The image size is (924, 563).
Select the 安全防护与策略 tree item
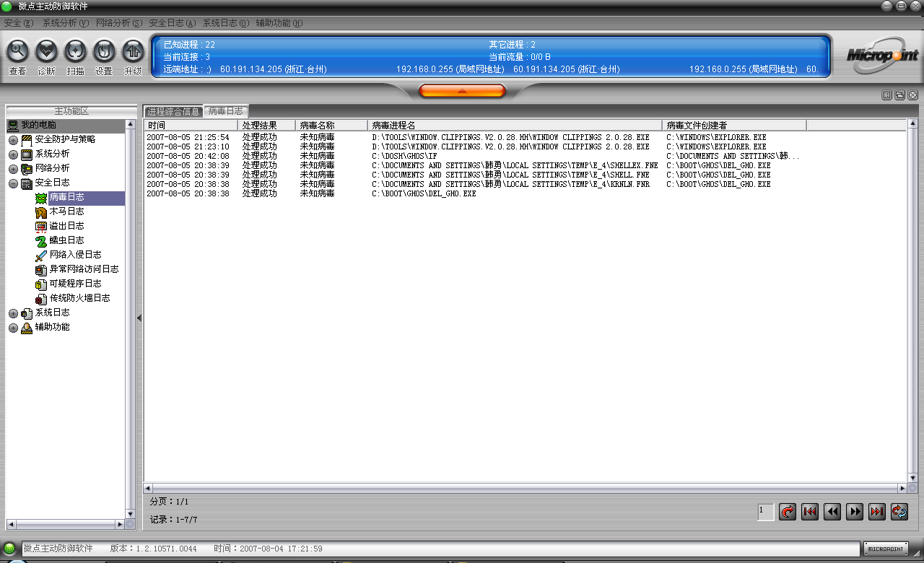(65, 139)
